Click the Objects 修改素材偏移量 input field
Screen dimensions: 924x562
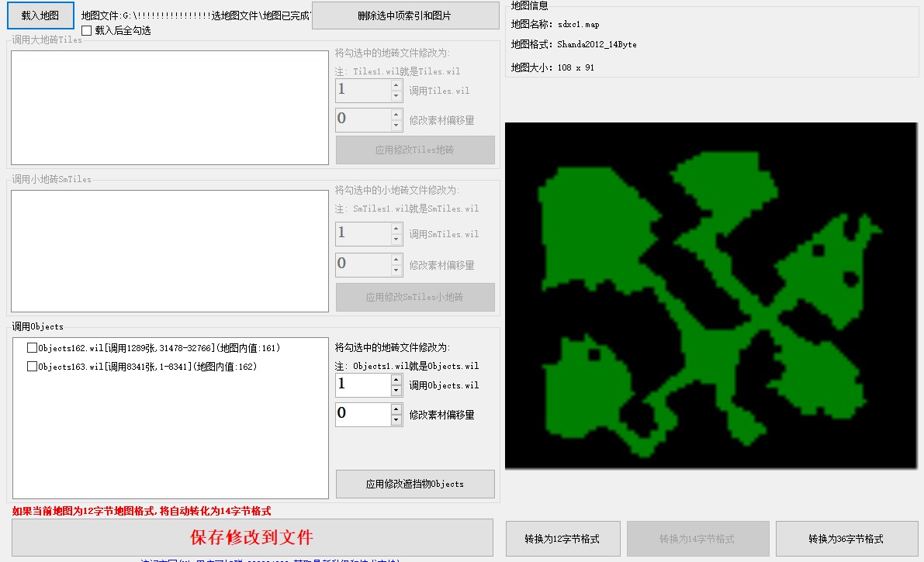tap(362, 414)
